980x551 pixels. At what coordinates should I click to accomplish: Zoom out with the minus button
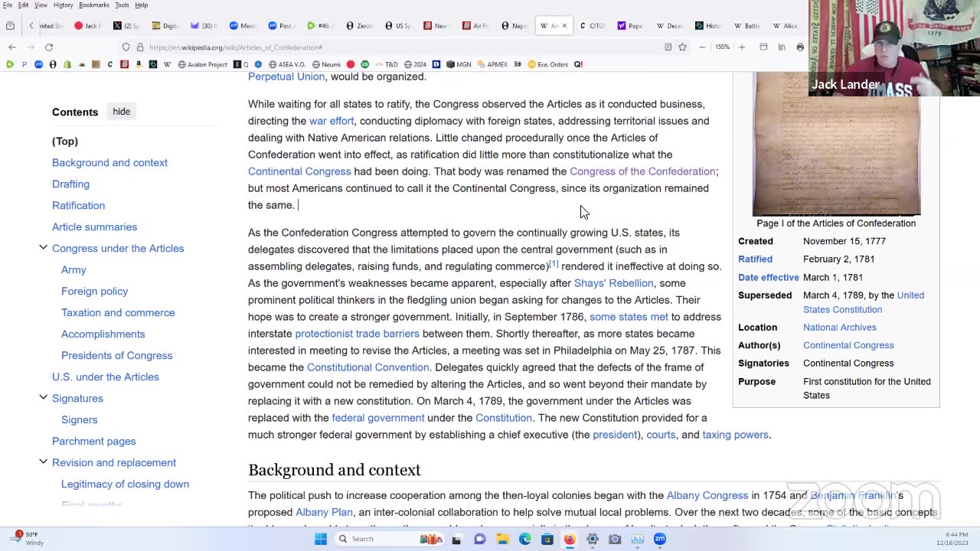[702, 47]
